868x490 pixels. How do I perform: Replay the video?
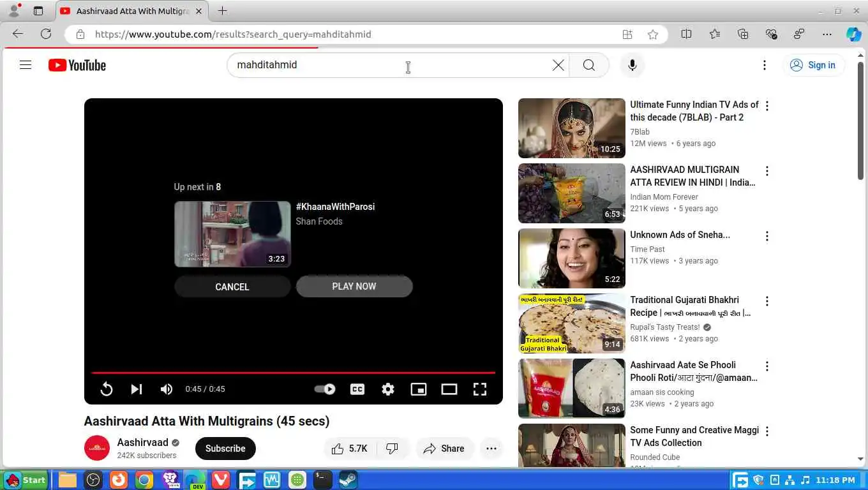[x=107, y=389]
